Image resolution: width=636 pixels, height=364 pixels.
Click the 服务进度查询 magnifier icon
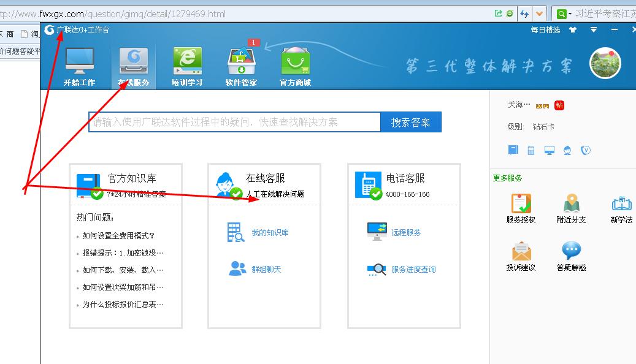(x=377, y=270)
